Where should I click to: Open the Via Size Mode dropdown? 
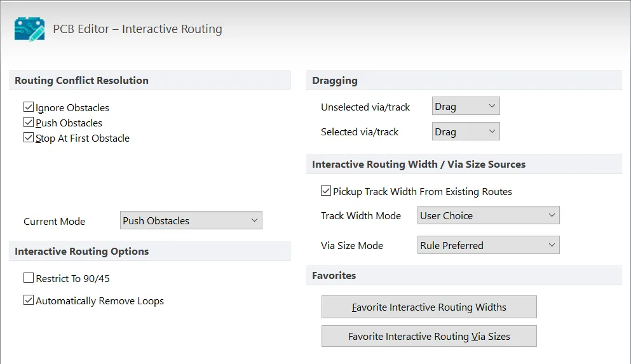click(488, 245)
